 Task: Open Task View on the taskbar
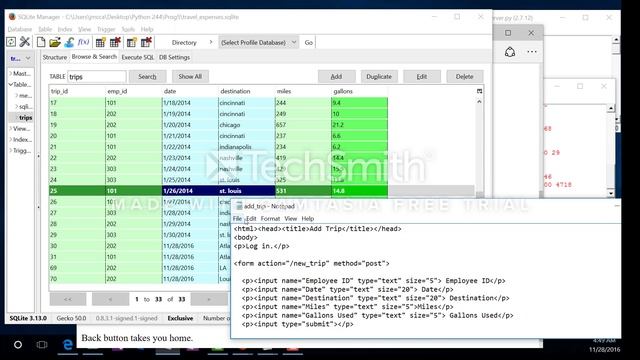pos(42,345)
